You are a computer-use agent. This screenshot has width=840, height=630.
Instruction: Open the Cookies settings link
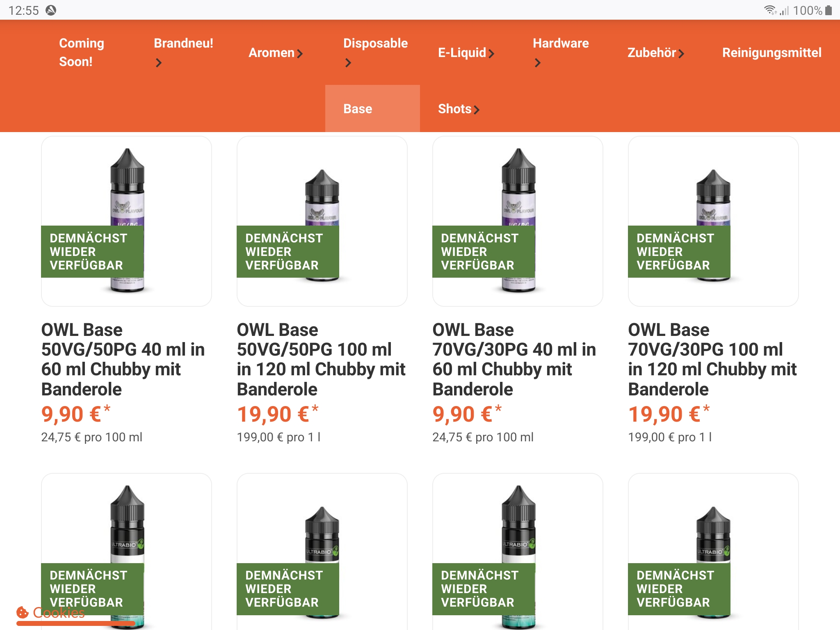(59, 612)
